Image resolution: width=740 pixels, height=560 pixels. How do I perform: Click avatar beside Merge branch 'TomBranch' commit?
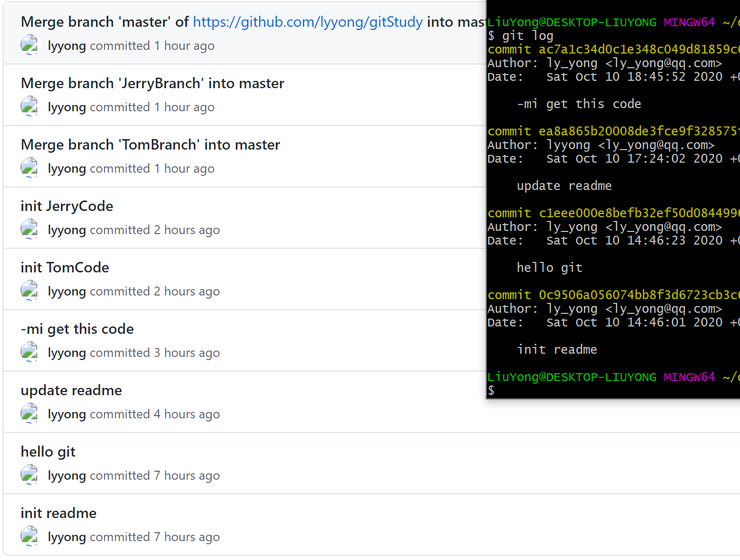29,168
